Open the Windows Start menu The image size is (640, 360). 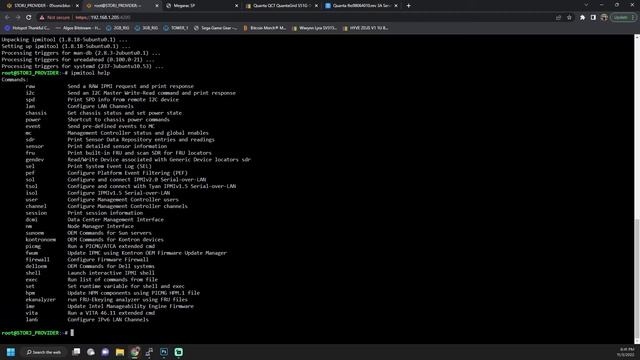[11, 352]
